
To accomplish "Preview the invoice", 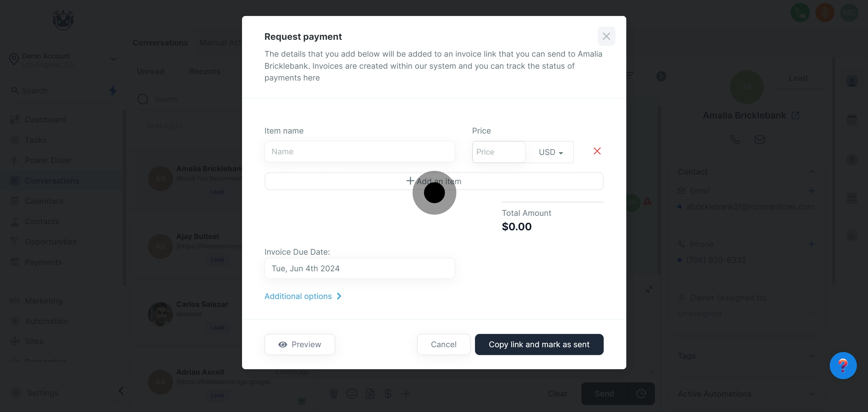I will [x=300, y=344].
